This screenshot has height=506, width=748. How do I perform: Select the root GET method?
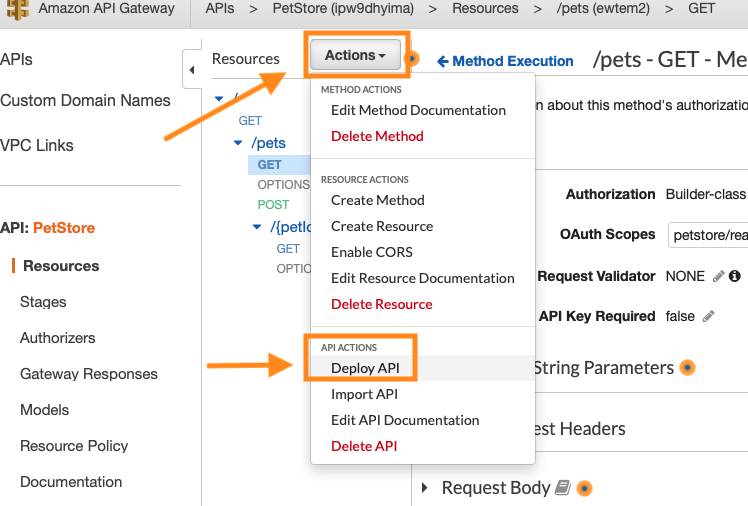click(250, 121)
